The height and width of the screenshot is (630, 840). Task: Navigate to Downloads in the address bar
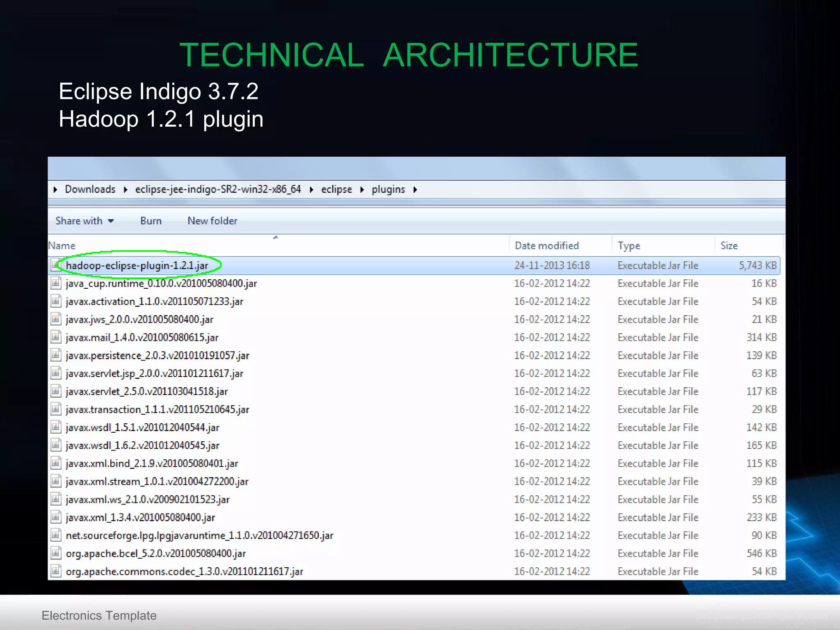90,189
